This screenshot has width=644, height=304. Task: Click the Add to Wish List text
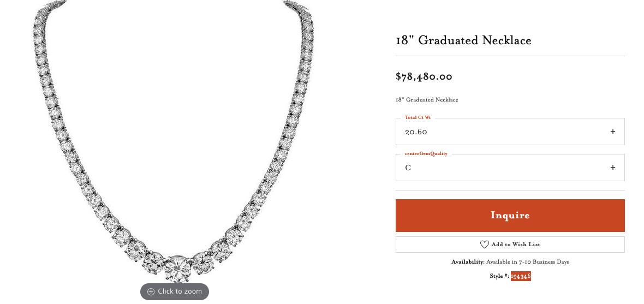click(516, 245)
